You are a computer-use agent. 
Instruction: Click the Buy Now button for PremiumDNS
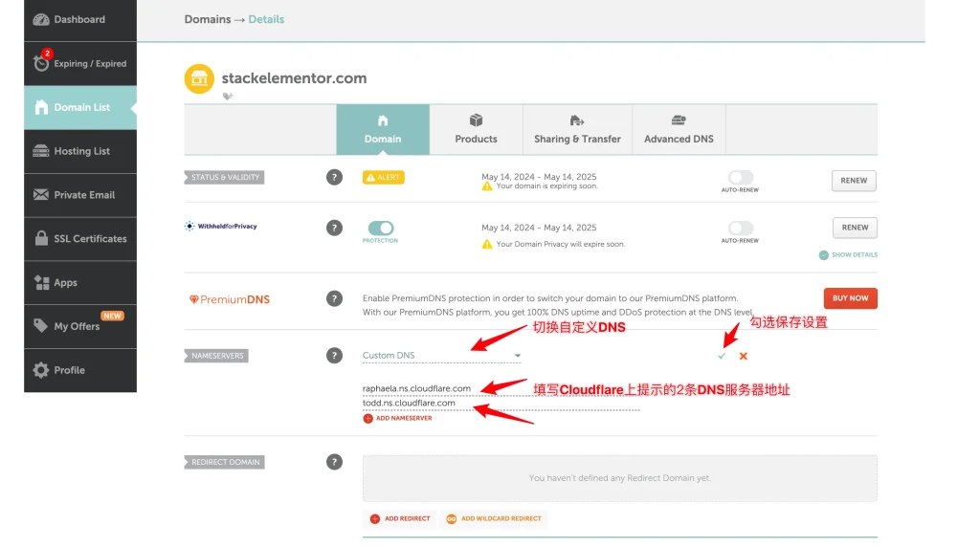click(850, 298)
